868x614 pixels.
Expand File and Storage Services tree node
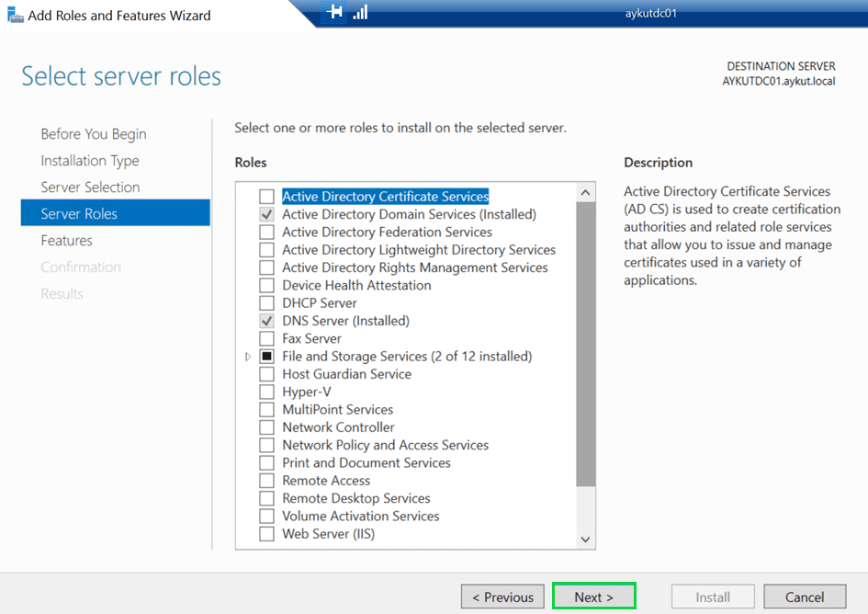coord(248,357)
